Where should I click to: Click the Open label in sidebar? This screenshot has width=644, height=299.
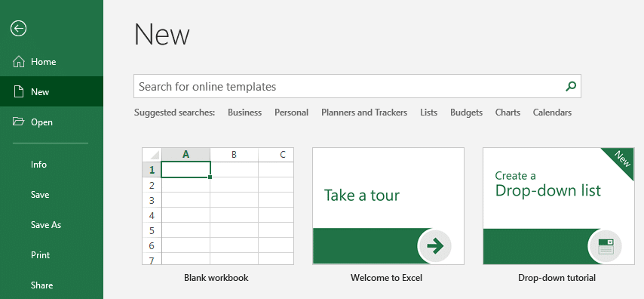[x=42, y=122]
